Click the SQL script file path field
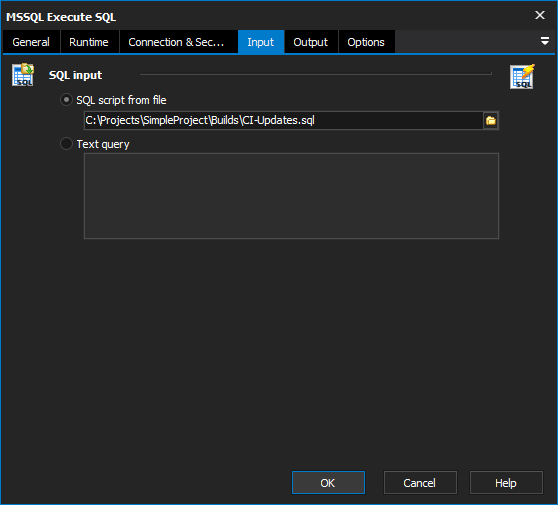558x505 pixels. tap(283, 121)
